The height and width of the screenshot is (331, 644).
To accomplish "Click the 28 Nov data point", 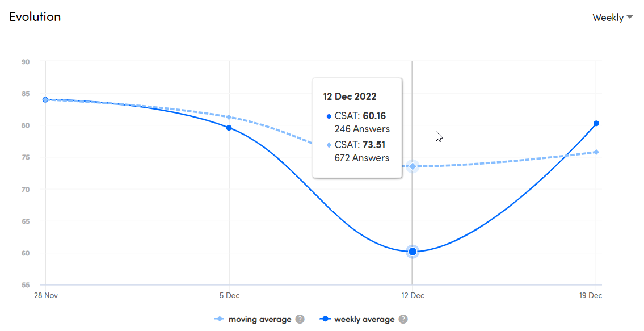I will (x=45, y=99).
